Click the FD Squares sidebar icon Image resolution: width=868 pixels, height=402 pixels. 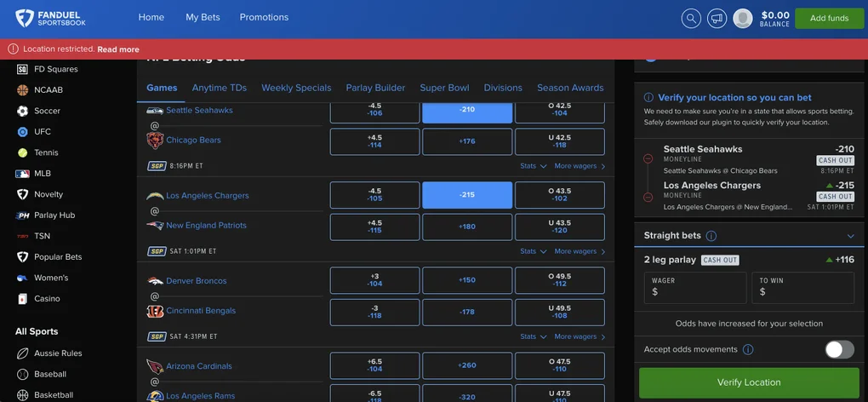pyautogui.click(x=22, y=69)
